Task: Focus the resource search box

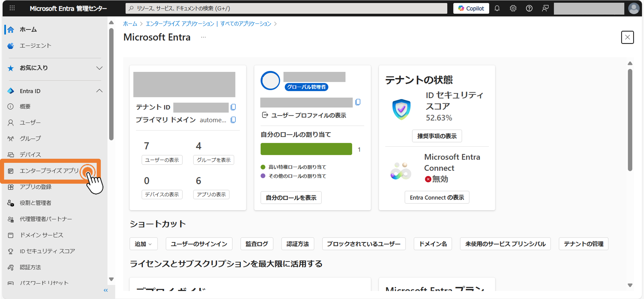Action: pyautogui.click(x=286, y=9)
